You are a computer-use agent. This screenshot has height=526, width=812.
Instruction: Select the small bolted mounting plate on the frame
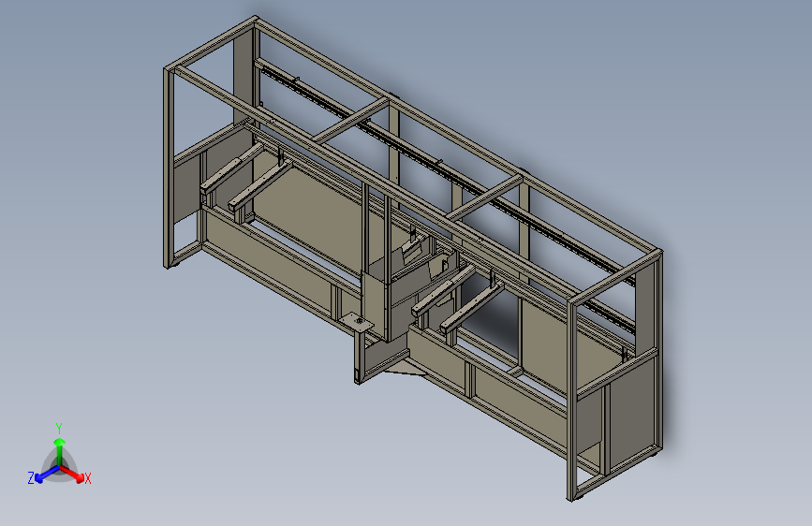(x=358, y=323)
